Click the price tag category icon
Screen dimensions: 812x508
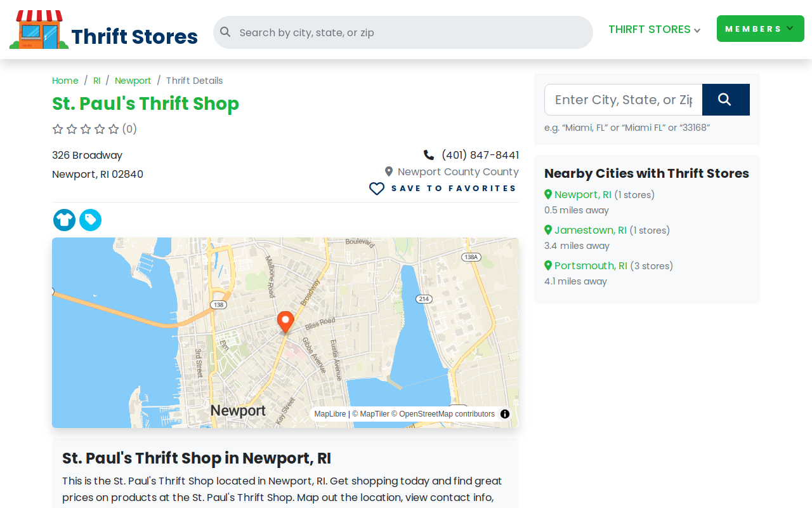click(x=90, y=220)
